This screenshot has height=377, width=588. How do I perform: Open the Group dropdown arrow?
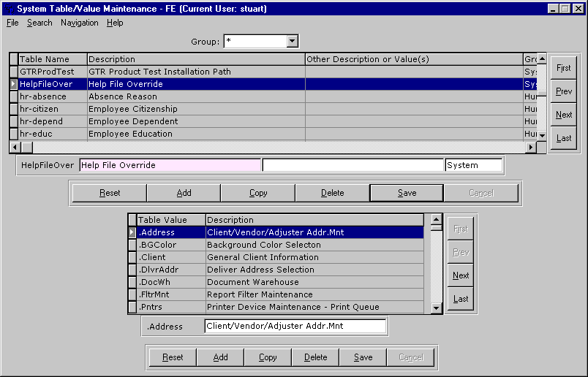pyautogui.click(x=293, y=42)
